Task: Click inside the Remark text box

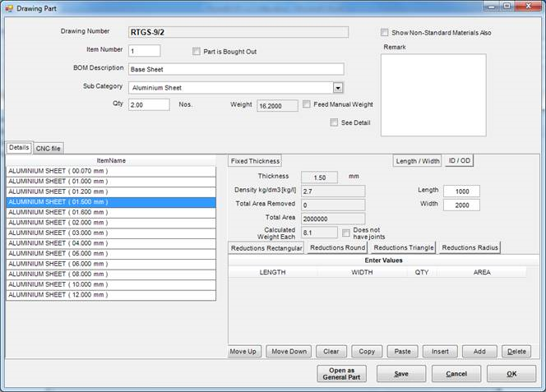Action: tap(433, 95)
